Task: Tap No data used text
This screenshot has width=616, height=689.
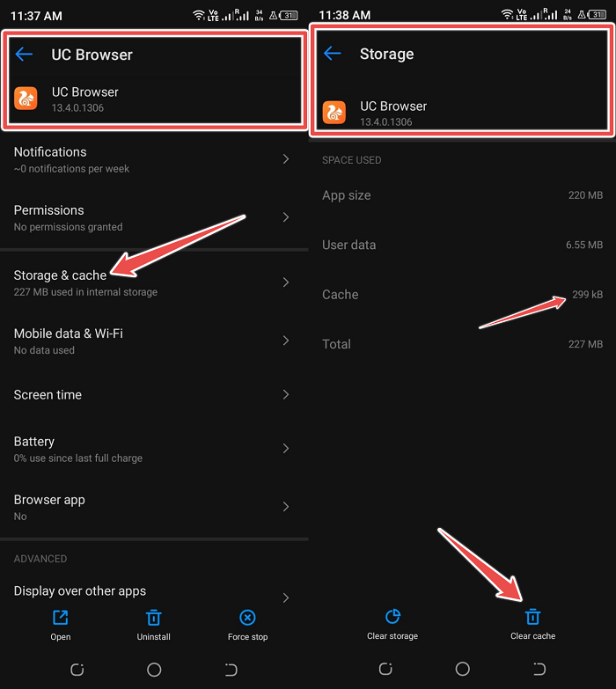Action: click(44, 350)
